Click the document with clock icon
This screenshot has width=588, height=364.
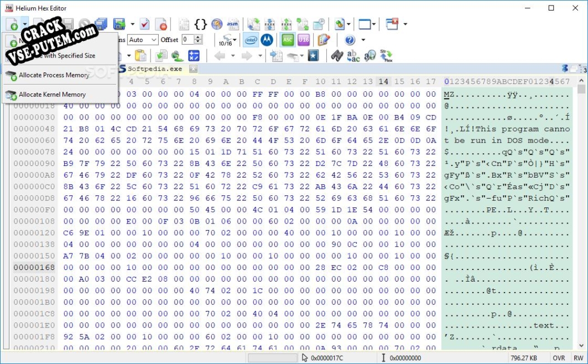[319, 24]
